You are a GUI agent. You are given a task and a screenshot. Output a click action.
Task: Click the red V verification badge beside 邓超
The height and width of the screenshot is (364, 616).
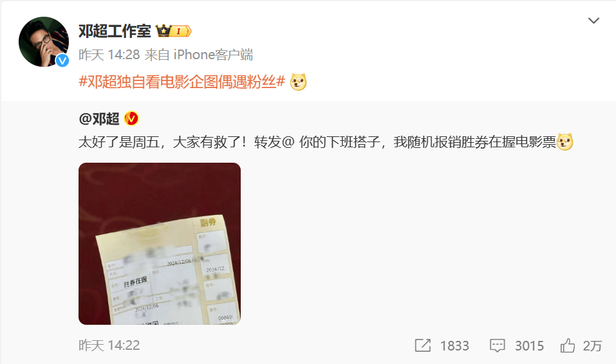click(x=131, y=118)
